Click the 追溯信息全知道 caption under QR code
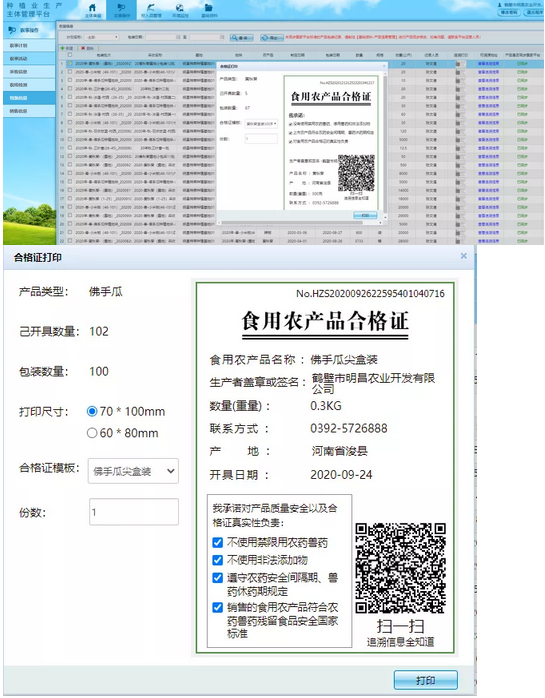Image resolution: width=545 pixels, height=698 pixels. [400, 642]
